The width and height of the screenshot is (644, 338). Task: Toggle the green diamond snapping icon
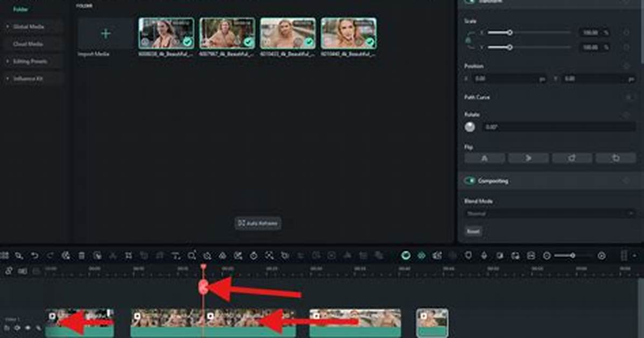(x=422, y=256)
